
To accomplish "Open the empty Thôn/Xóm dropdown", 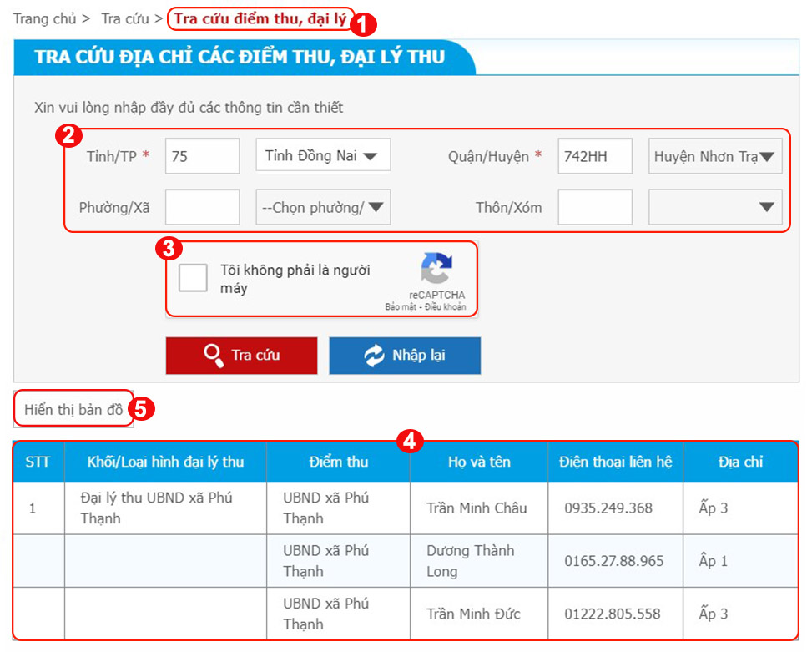I will 714,207.
